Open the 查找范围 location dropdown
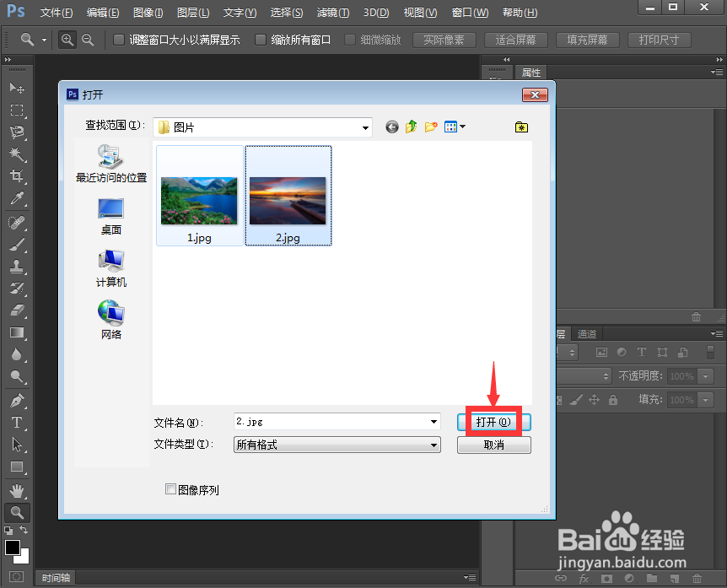This screenshot has width=727, height=588. coord(365,127)
